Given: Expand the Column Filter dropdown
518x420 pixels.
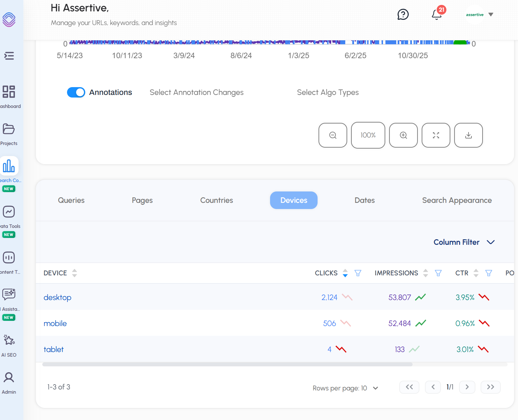Looking at the screenshot, I should point(464,242).
